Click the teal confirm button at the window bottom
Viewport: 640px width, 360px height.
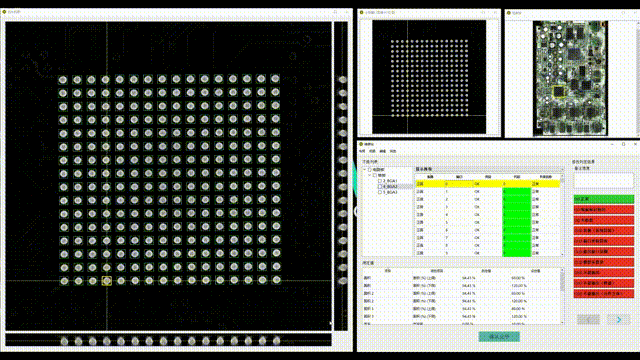(x=499, y=337)
